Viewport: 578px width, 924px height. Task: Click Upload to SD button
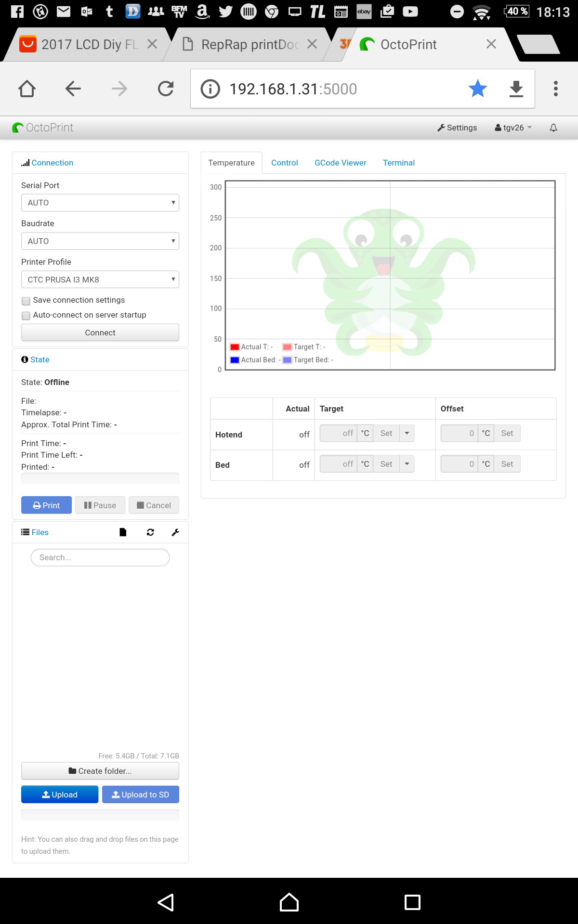(141, 795)
